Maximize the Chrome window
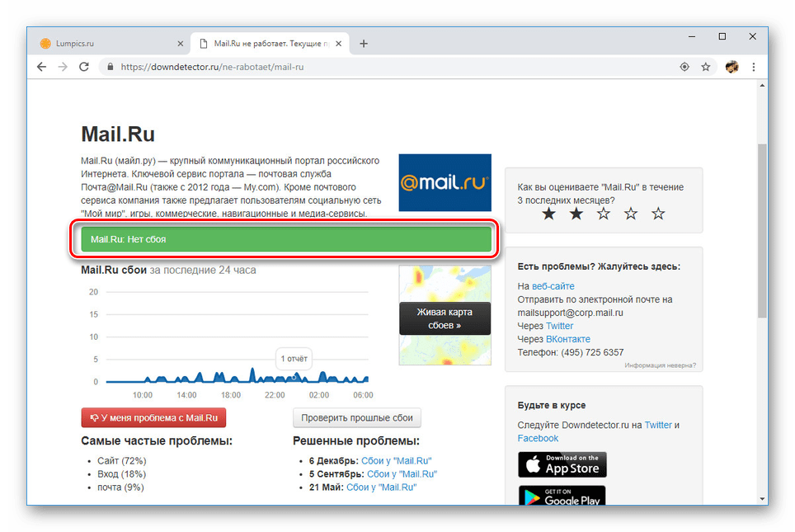795x532 pixels. click(x=722, y=36)
